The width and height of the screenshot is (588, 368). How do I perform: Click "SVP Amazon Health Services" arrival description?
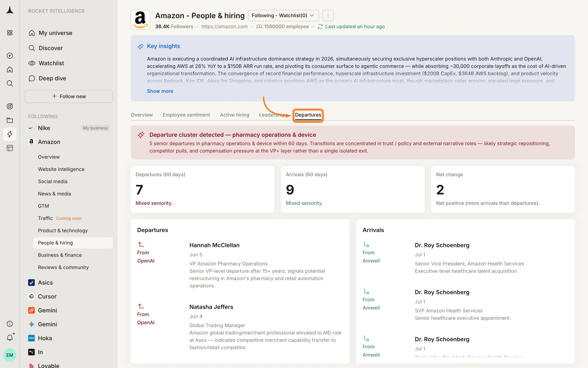click(x=449, y=311)
